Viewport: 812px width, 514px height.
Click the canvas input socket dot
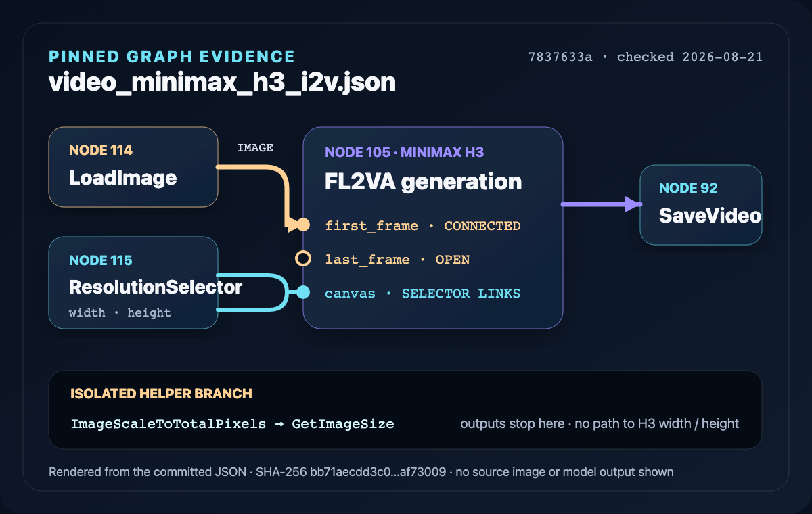303,292
